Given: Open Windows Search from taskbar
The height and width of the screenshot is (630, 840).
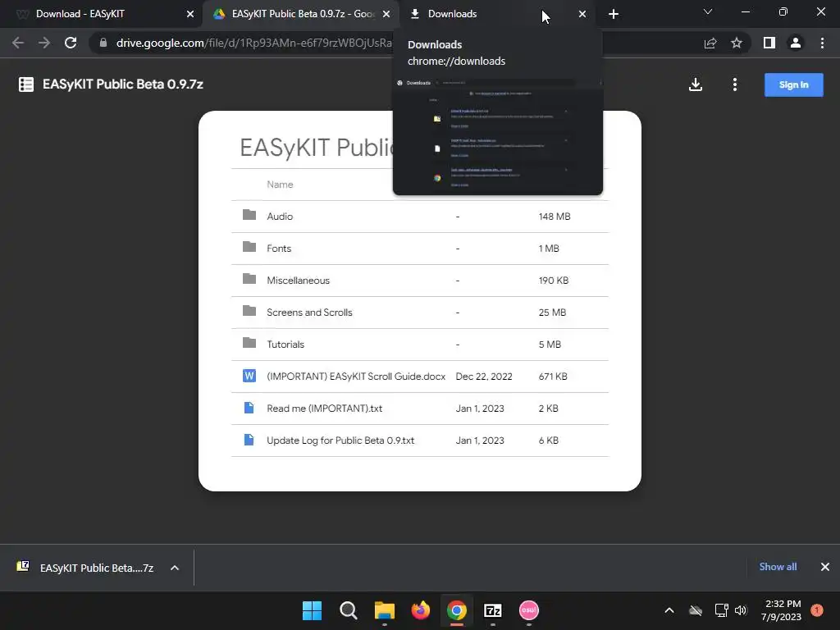Looking at the screenshot, I should pos(348,610).
